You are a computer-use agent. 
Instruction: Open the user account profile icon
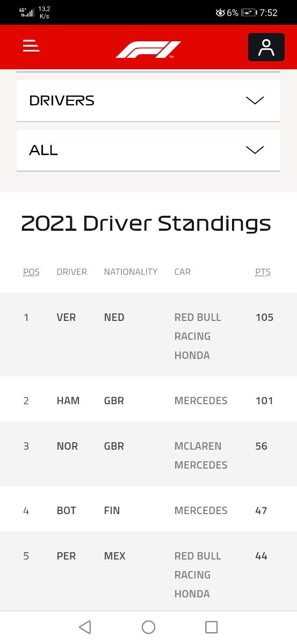click(x=266, y=47)
